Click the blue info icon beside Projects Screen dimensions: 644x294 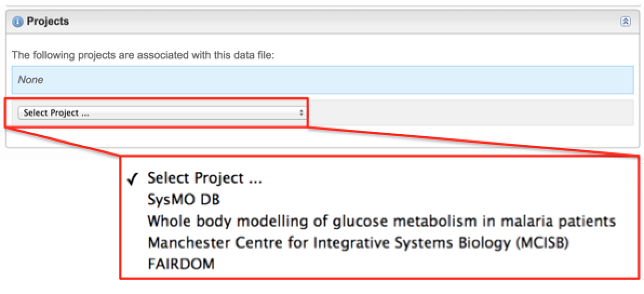click(x=18, y=22)
